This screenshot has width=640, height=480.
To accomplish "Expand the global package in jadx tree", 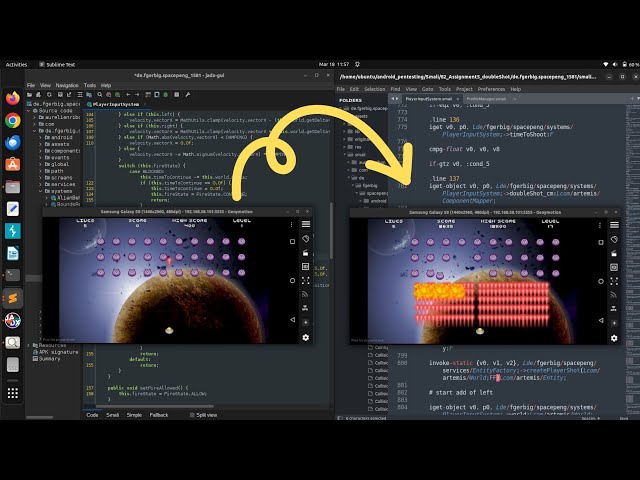I will point(40,164).
